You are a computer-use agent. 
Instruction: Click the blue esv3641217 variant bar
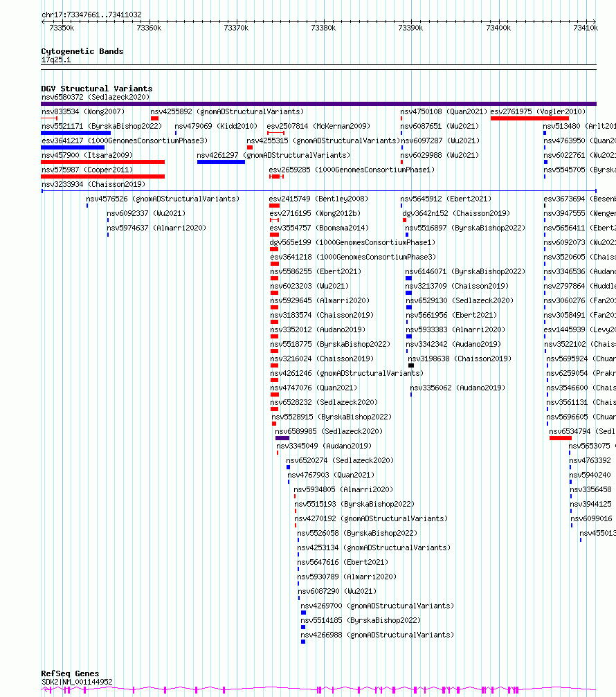coord(73,147)
